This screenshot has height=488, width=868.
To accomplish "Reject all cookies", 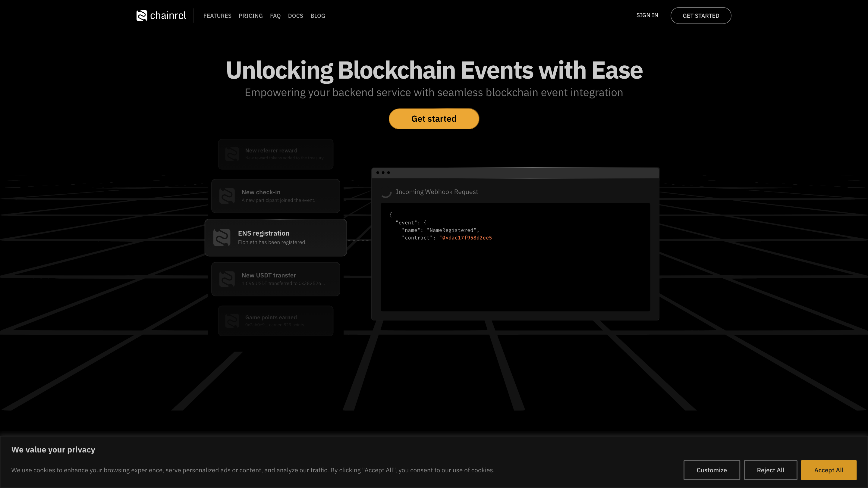I will [770, 470].
